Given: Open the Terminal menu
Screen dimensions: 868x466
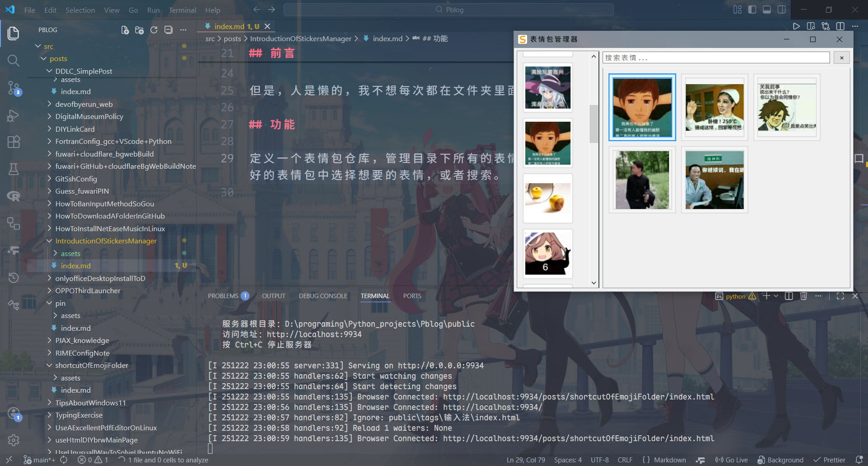Looking at the screenshot, I should 183,10.
